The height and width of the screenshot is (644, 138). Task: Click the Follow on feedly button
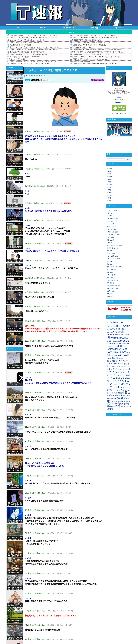point(119,108)
